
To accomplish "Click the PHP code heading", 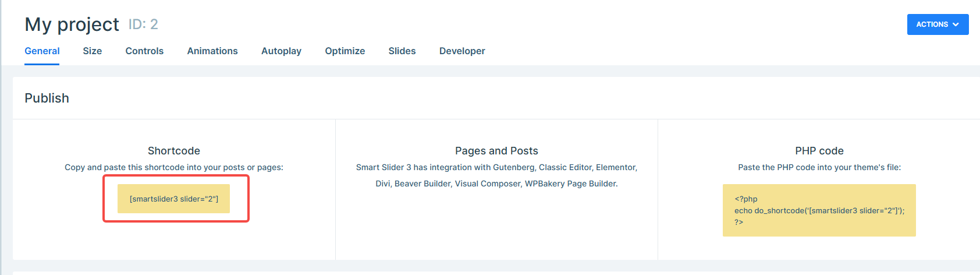I will point(819,151).
